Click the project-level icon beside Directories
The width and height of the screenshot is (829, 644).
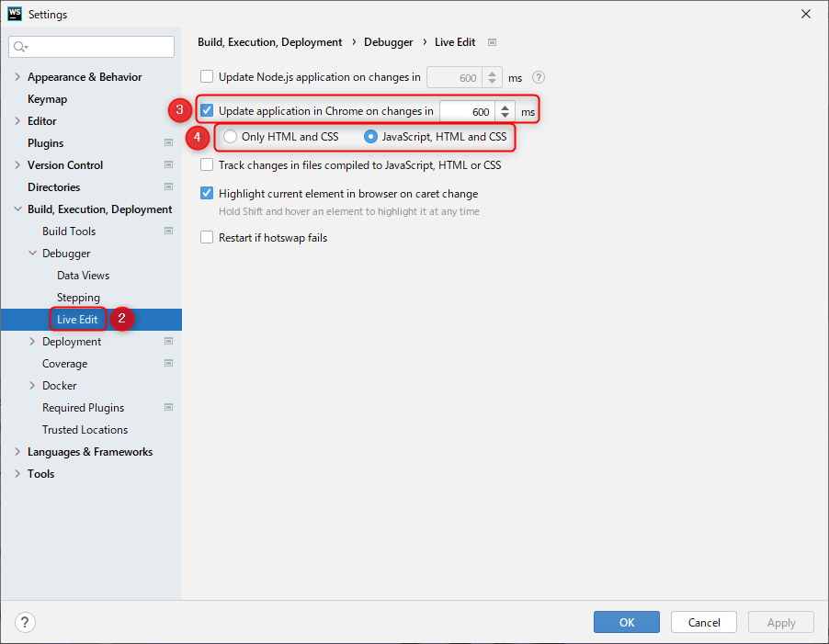pyautogui.click(x=169, y=187)
